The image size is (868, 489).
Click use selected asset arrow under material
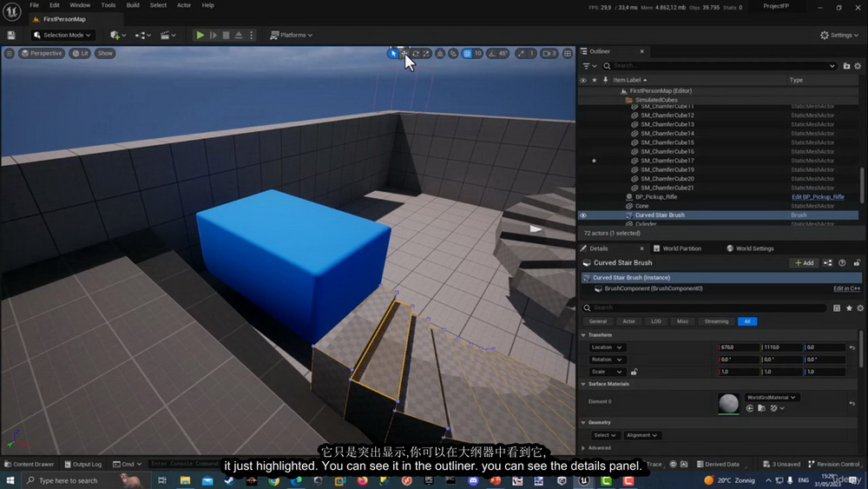click(x=750, y=408)
